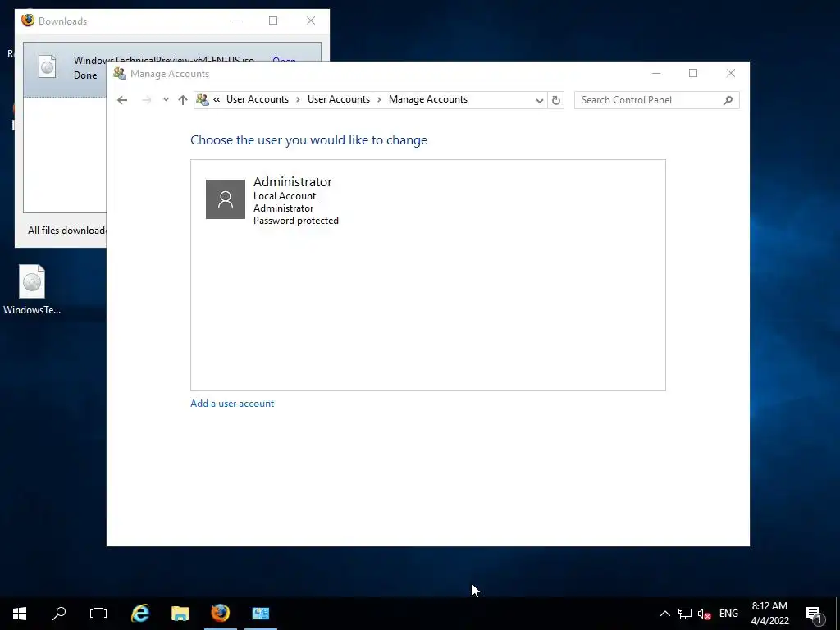The width and height of the screenshot is (840, 630).
Task: Close the Manage Accounts window
Action: click(731, 73)
